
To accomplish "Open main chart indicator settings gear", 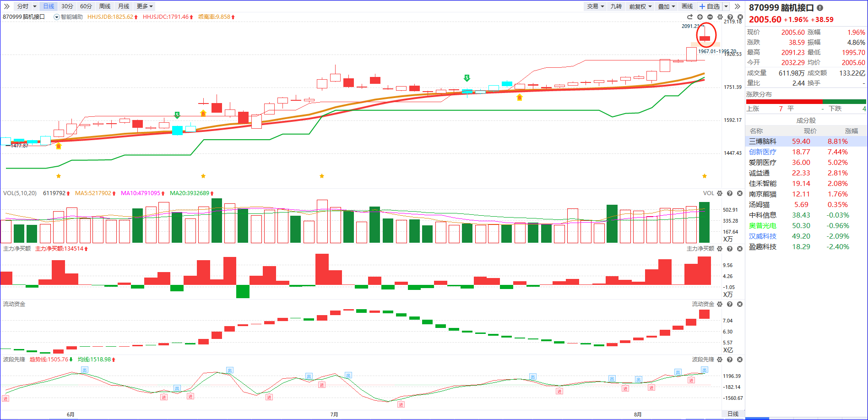I will 720,17.
